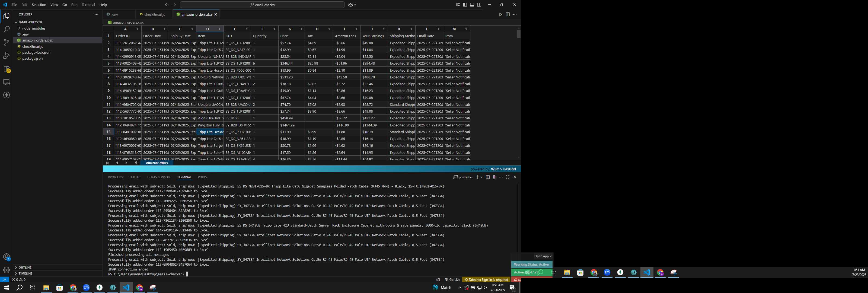Switch to the PORTS panel tab
Screen dimensions: 868x293
click(202, 177)
